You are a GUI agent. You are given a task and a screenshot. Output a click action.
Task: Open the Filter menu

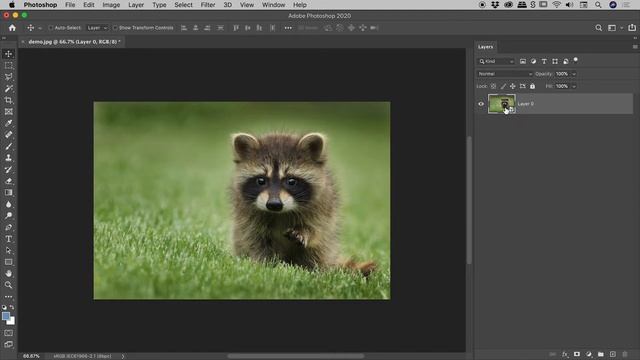208,5
